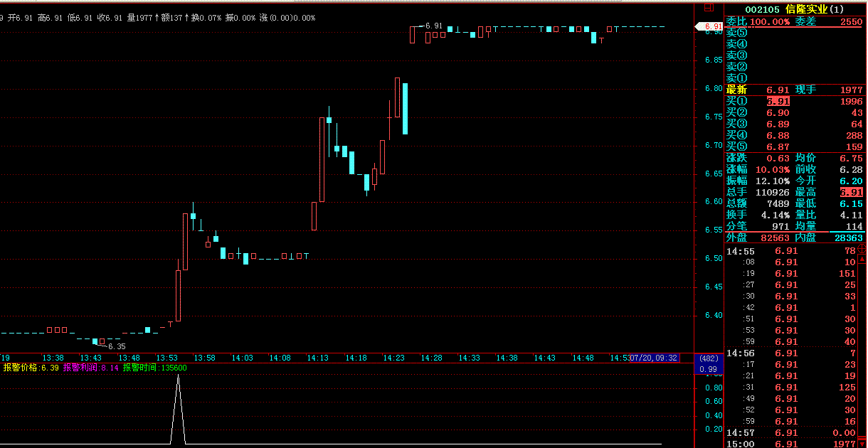Viewport: 868px width, 448px height.
Task: Click the 最新 latest price 6.91
Action: (x=778, y=90)
